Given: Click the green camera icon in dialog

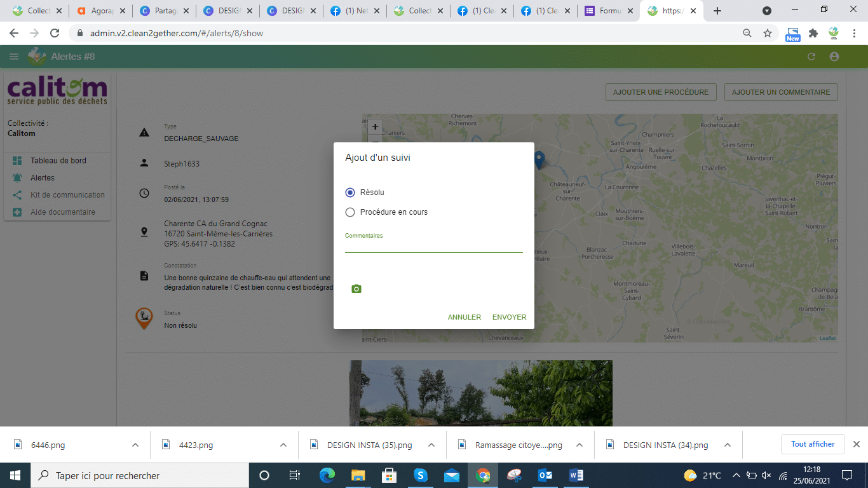Looking at the screenshot, I should click(356, 289).
